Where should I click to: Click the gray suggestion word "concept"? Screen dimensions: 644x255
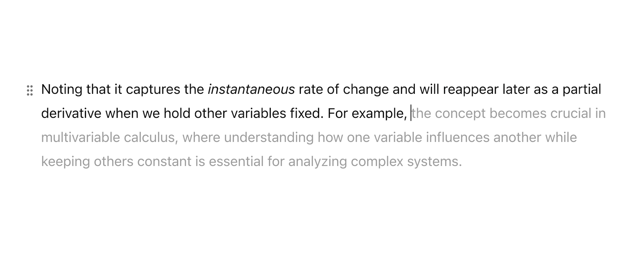pyautogui.click(x=460, y=114)
